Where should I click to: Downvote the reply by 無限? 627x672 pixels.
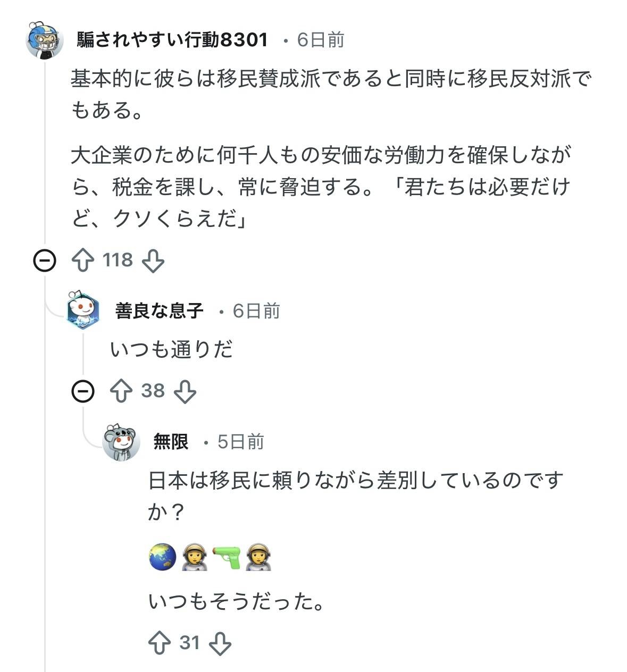[x=220, y=643]
